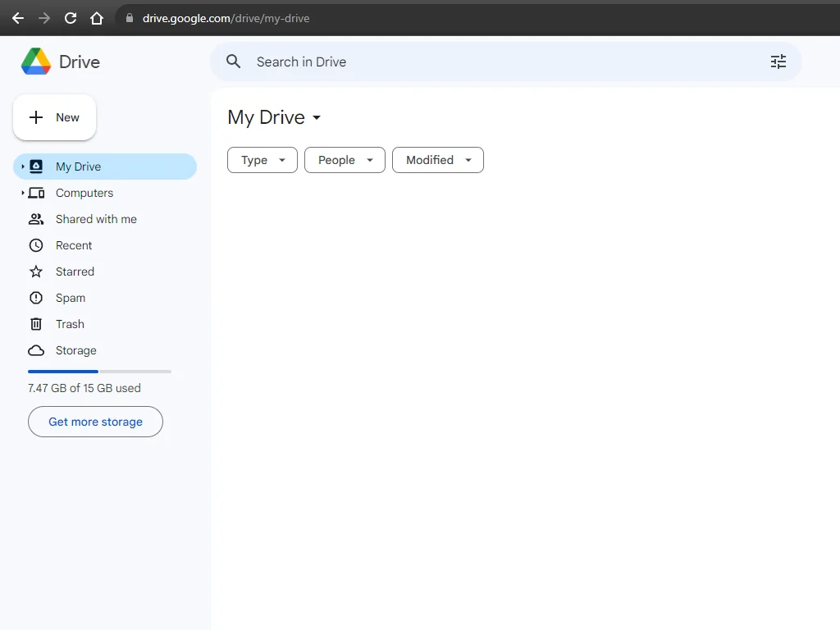Click the Storage cloud icon

(36, 350)
